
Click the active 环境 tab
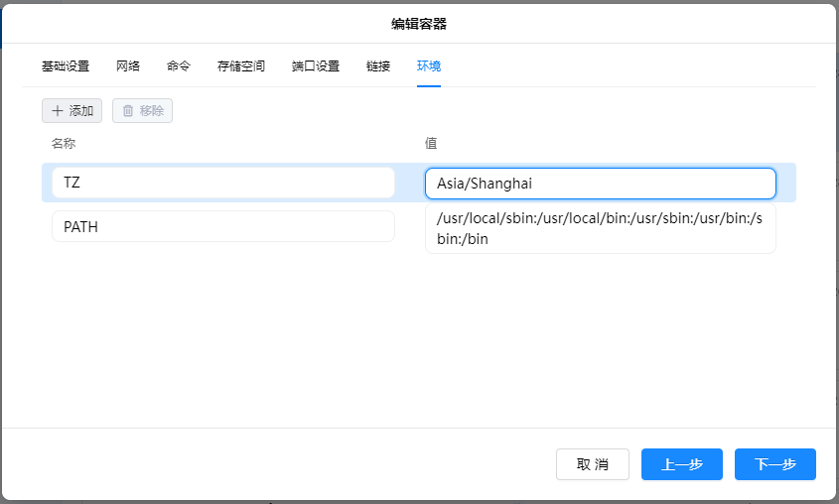(429, 66)
